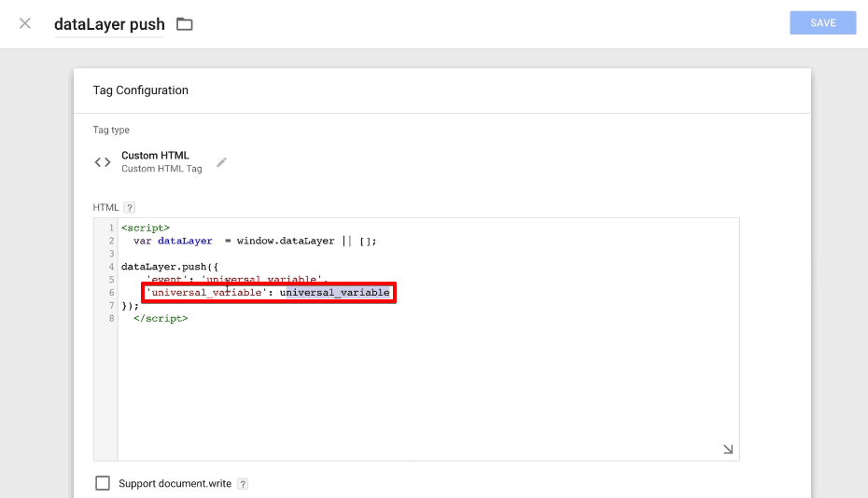The width and height of the screenshot is (868, 498).
Task: Click empty area inside HTML code editor
Action: (x=427, y=387)
